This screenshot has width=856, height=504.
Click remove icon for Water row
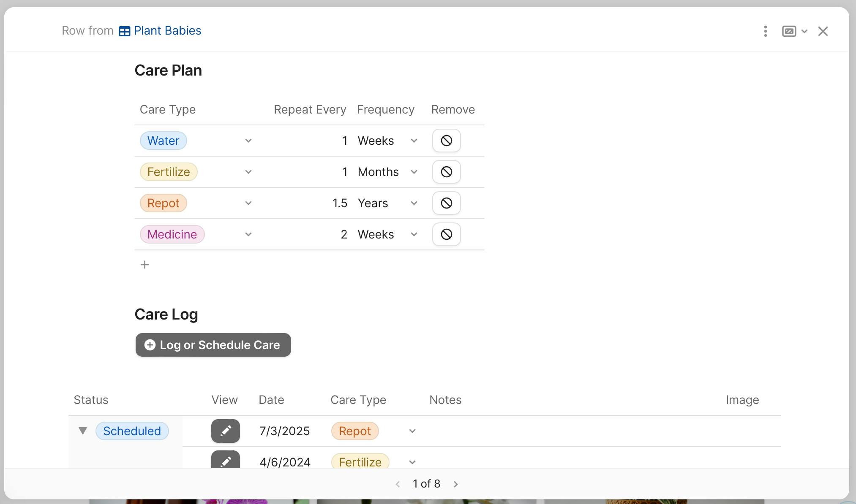(x=446, y=141)
